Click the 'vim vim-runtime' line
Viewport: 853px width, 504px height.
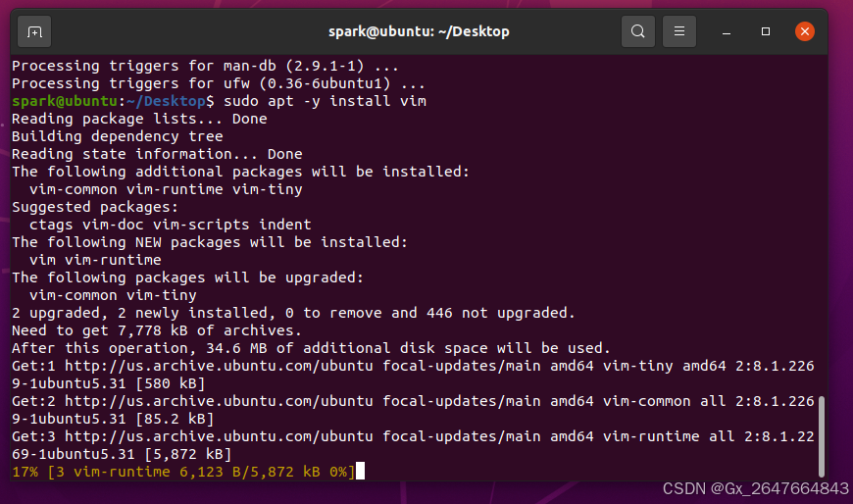pyautogui.click(x=95, y=260)
